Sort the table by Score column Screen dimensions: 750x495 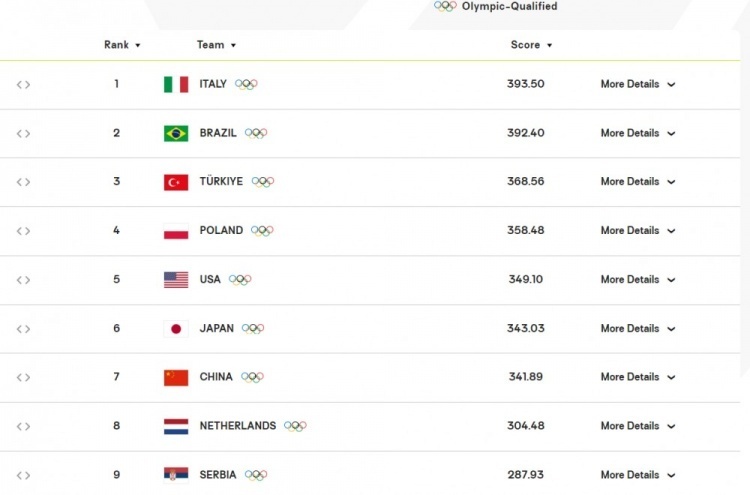click(531, 45)
